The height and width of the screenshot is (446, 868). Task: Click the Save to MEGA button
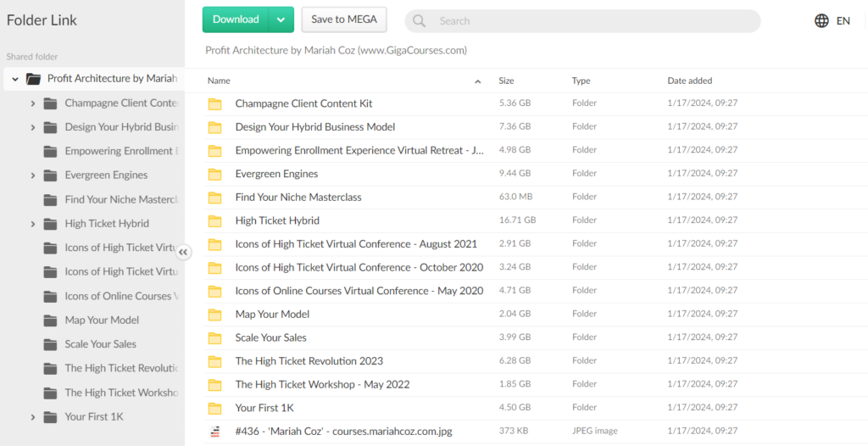pyautogui.click(x=343, y=20)
